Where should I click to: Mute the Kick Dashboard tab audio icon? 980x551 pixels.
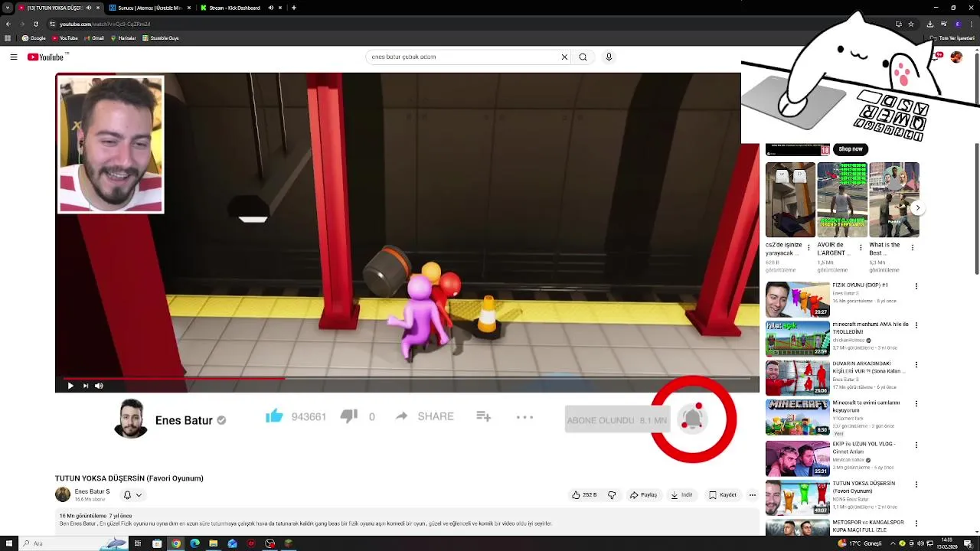click(270, 8)
